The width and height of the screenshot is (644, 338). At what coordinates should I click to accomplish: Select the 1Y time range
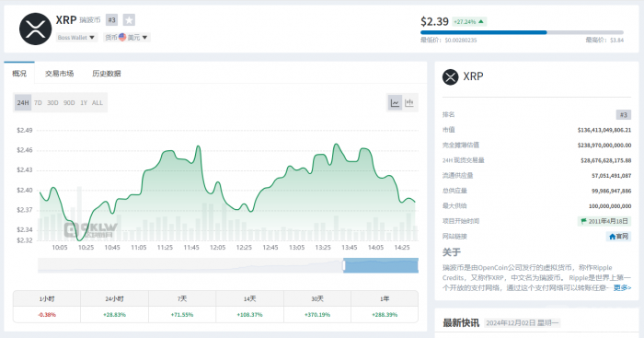84,103
